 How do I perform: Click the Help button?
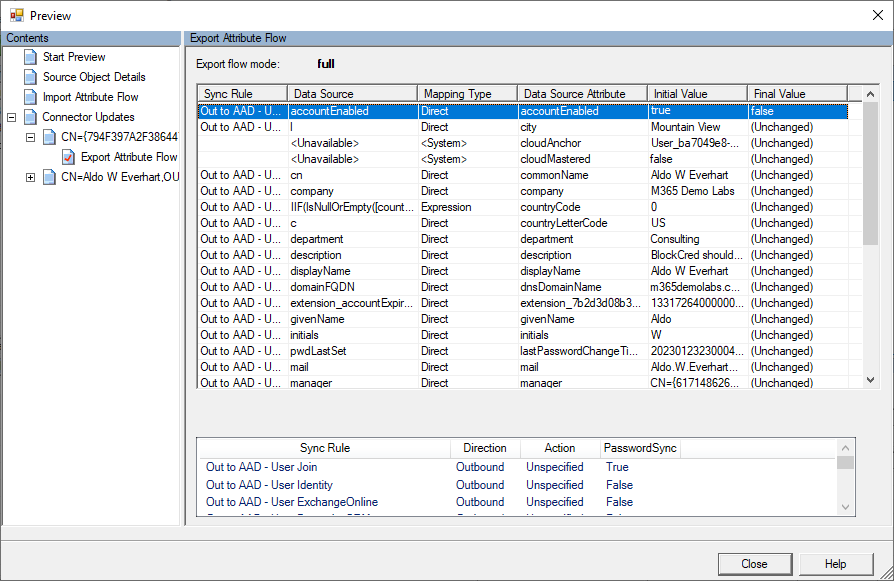[x=835, y=564]
